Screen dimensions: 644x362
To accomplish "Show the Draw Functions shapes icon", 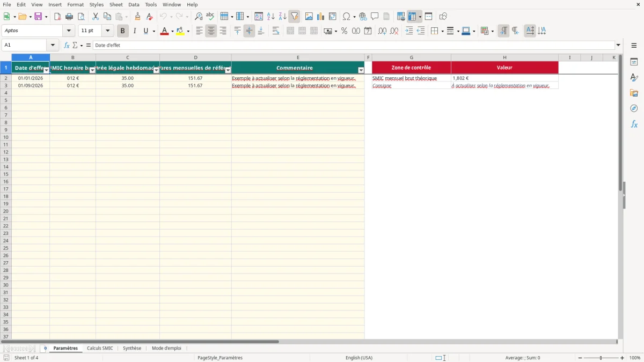I will tap(443, 17).
